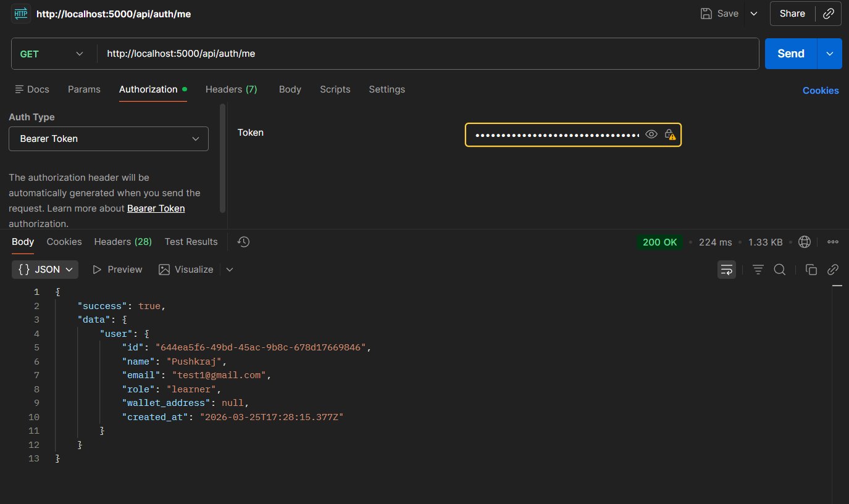Click the token lock warning icon

coord(669,134)
